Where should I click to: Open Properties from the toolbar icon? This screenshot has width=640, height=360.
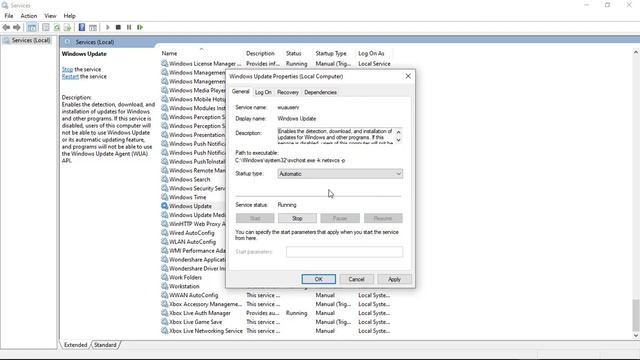click(46, 27)
